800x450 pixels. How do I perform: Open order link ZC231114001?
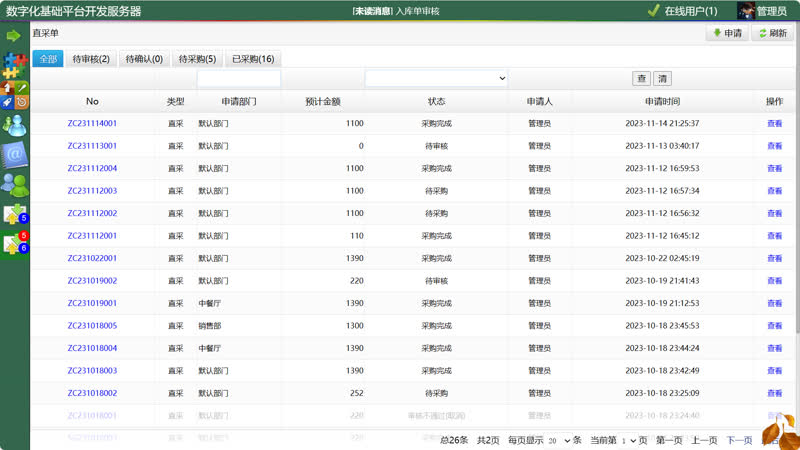pos(92,123)
